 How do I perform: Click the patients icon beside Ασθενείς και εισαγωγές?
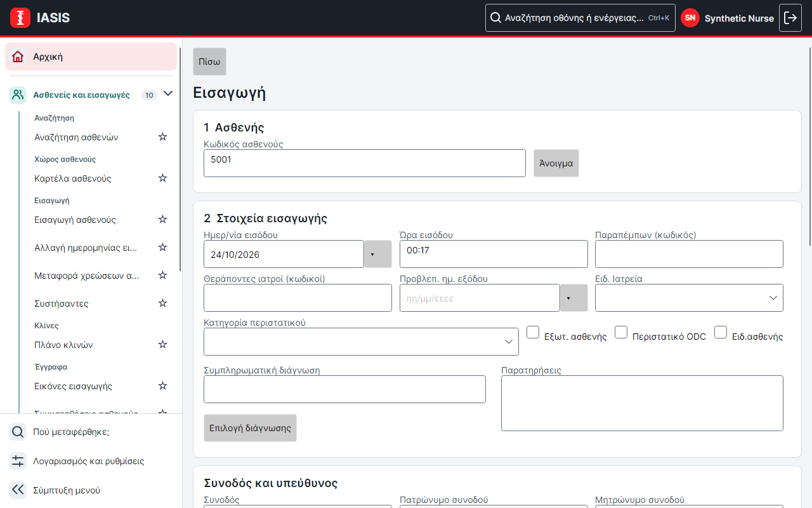click(x=18, y=95)
